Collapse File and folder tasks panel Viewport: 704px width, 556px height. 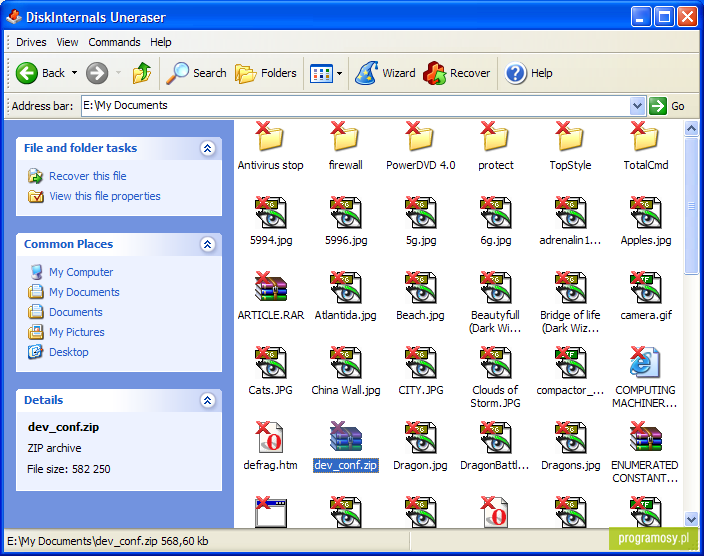[x=207, y=148]
